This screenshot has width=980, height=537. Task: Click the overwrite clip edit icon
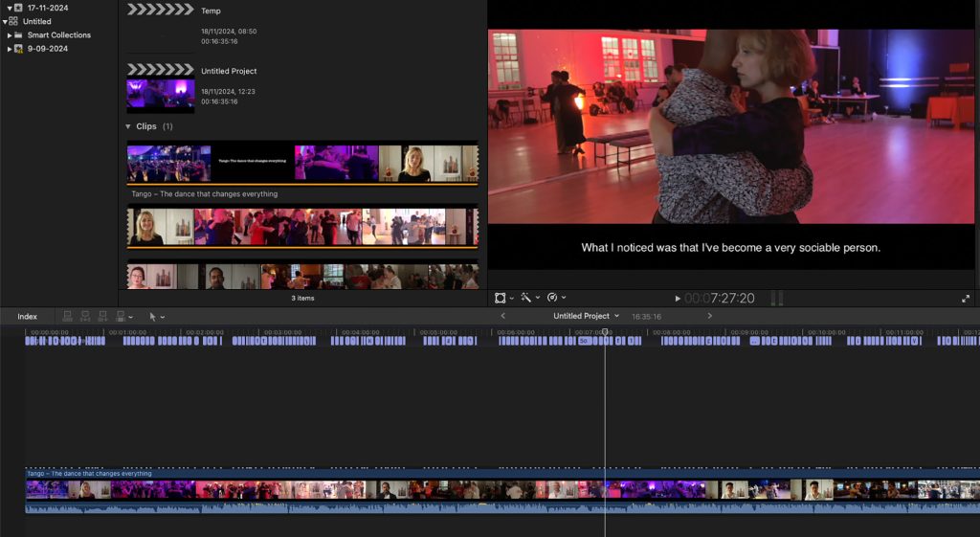(x=121, y=316)
